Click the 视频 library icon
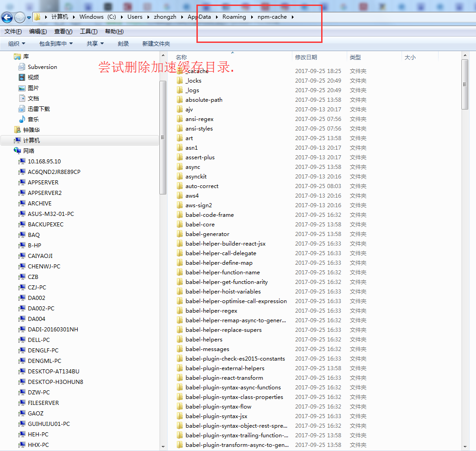The image size is (476, 451). click(x=21, y=77)
